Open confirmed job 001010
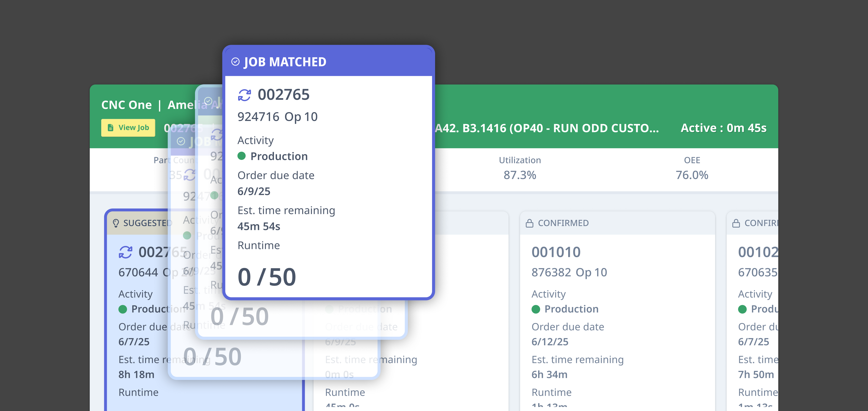Screen dimensions: 868x411 (556, 252)
